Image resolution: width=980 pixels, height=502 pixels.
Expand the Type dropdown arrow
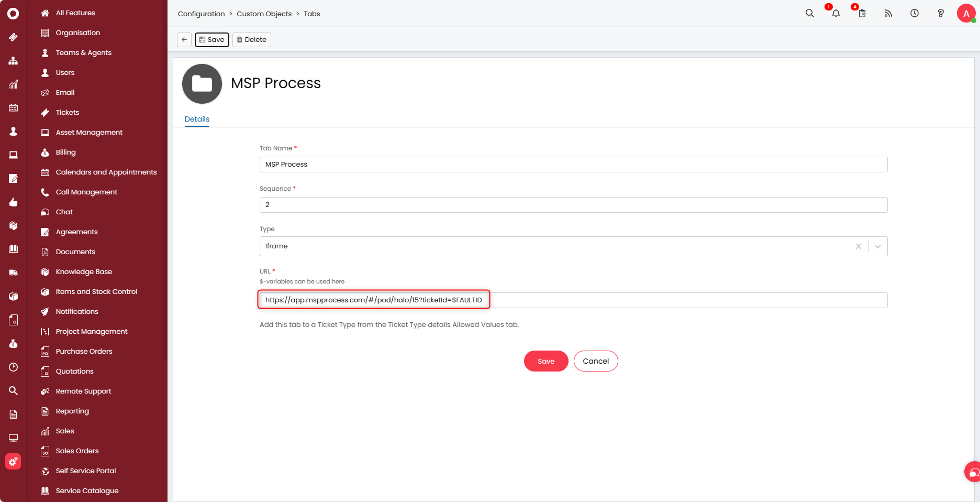[878, 246]
